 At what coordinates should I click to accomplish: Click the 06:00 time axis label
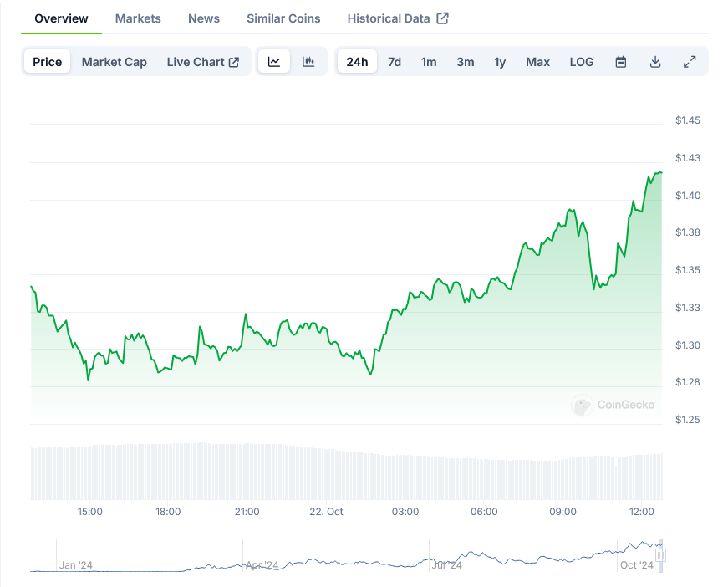click(x=484, y=511)
